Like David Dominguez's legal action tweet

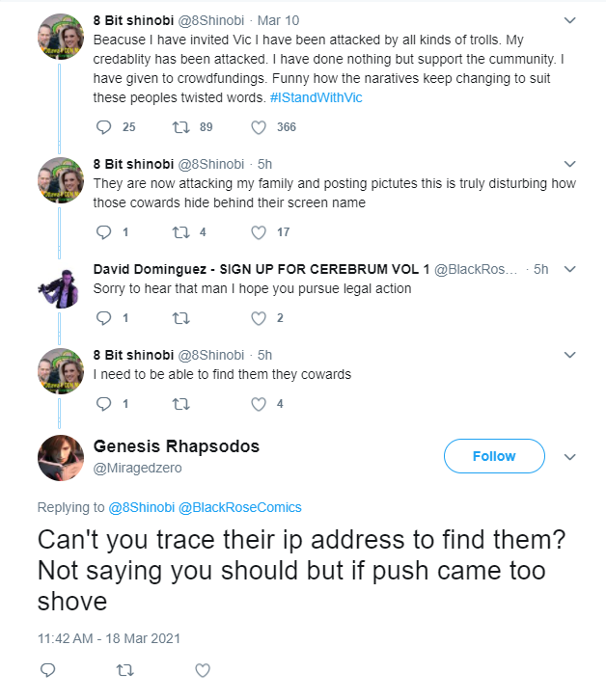pos(259,318)
